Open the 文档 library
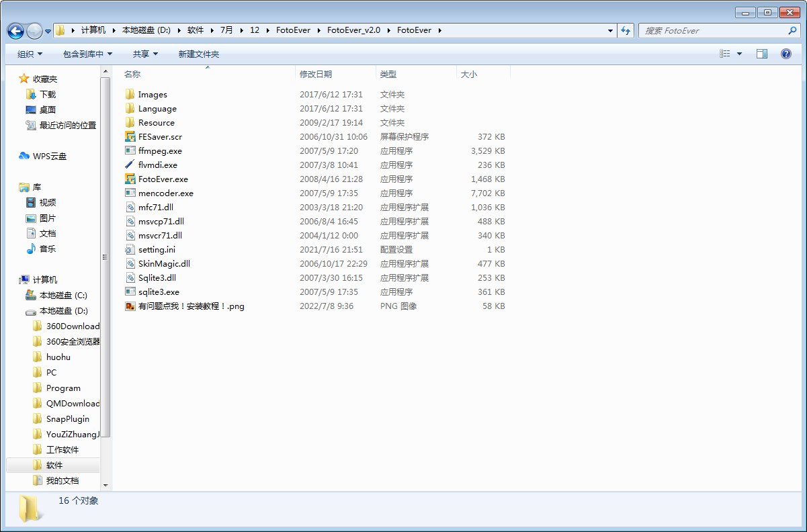The image size is (807, 532). pos(48,233)
